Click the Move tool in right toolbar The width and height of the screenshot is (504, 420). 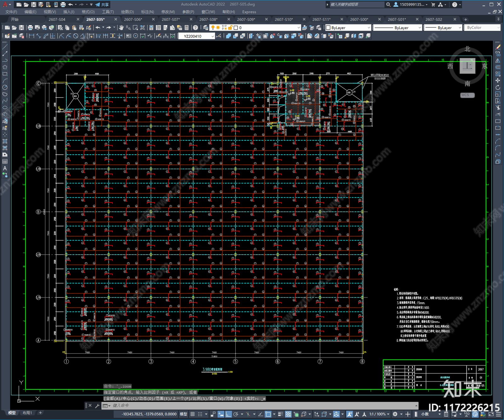[x=498, y=81]
